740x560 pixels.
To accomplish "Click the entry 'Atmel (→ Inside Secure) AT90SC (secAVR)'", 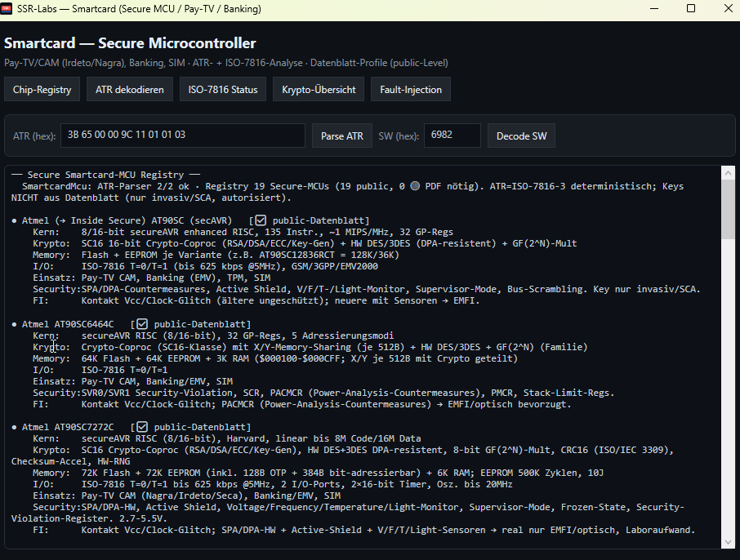I will coord(127,220).
